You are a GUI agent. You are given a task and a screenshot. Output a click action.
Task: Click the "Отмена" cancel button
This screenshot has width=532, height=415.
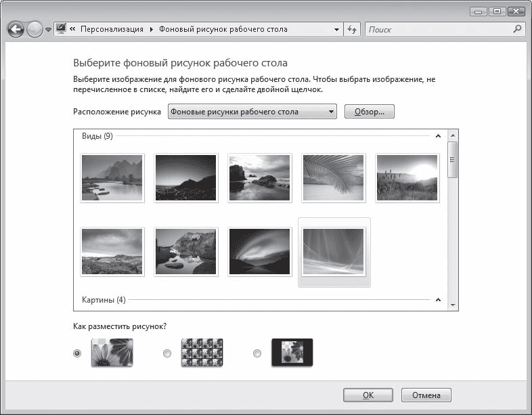click(426, 395)
